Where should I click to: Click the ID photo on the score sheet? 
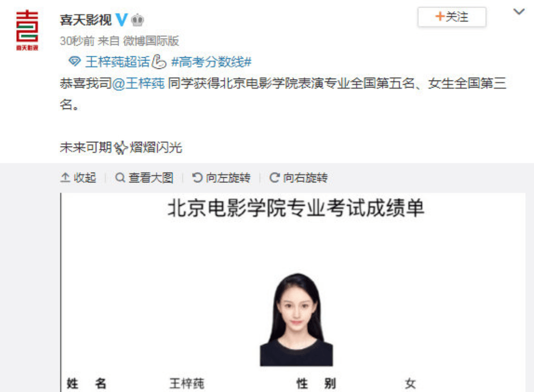coord(296,320)
